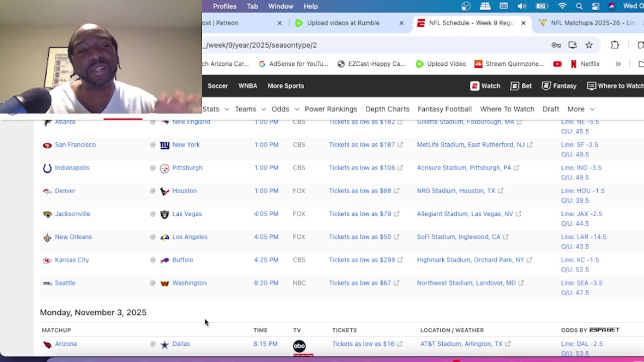This screenshot has height=362, width=644.
Task: Open the More Sports menu
Action: pyautogui.click(x=286, y=86)
